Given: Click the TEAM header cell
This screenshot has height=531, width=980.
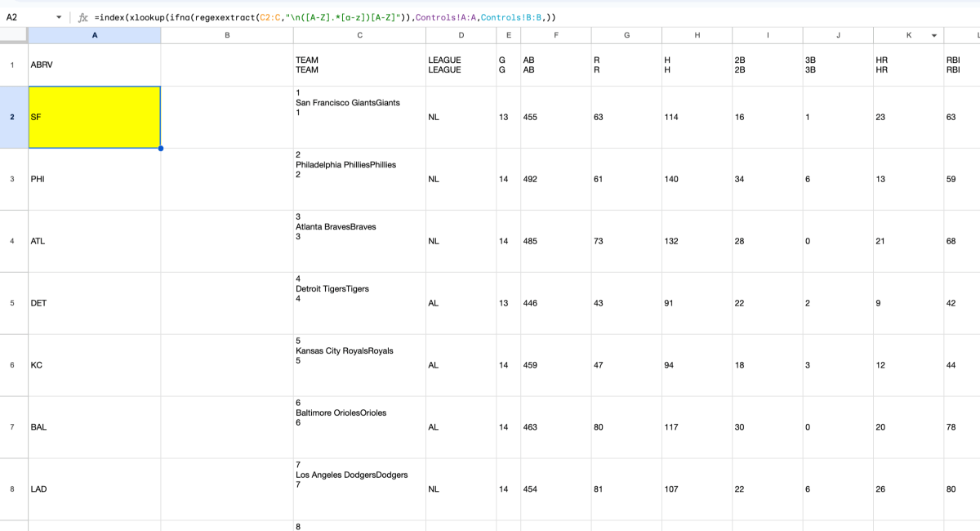Looking at the screenshot, I should pyautogui.click(x=359, y=65).
